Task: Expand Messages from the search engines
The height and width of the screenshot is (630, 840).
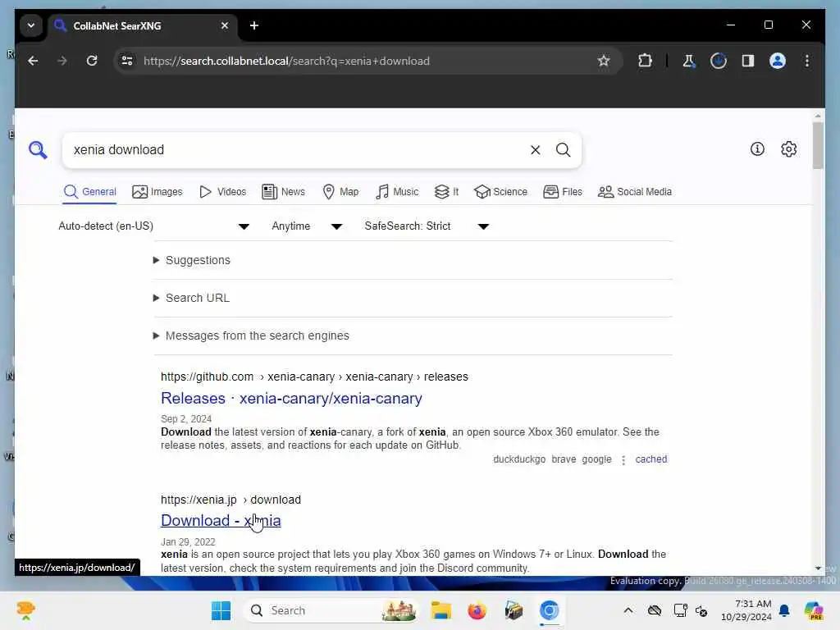Action: click(251, 336)
